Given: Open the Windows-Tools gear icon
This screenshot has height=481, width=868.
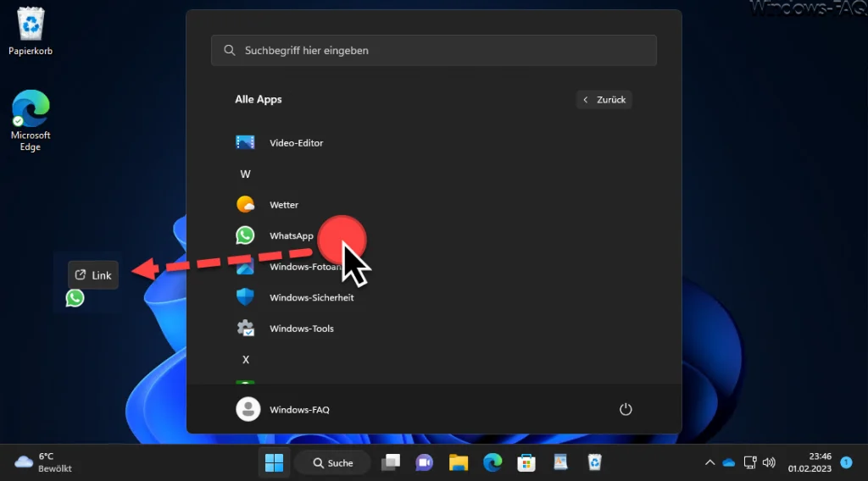Looking at the screenshot, I should (x=245, y=329).
